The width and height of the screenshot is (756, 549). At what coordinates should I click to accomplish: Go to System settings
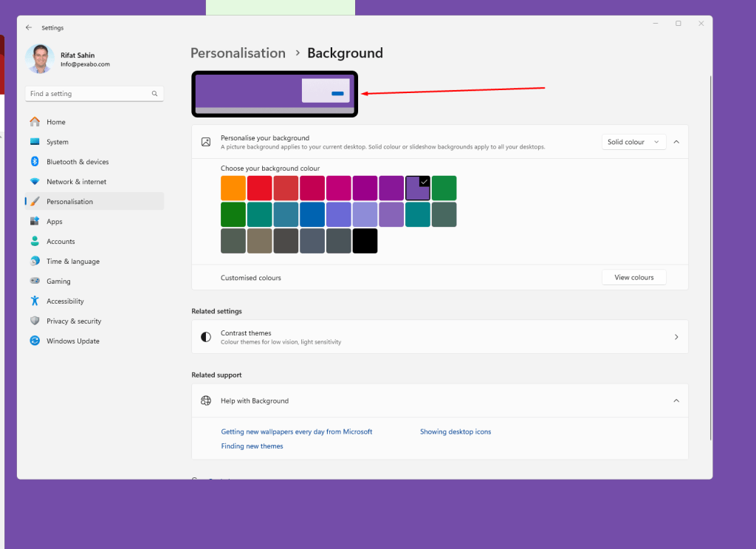pyautogui.click(x=94, y=141)
